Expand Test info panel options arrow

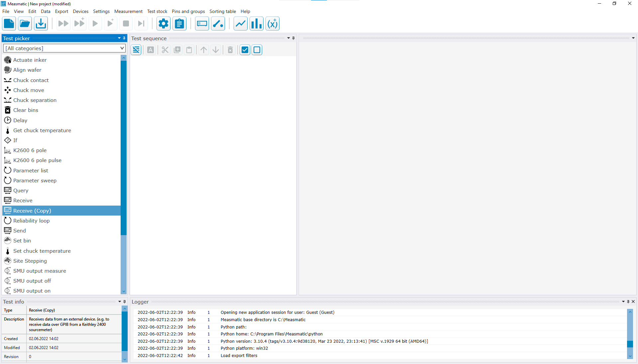point(120,302)
